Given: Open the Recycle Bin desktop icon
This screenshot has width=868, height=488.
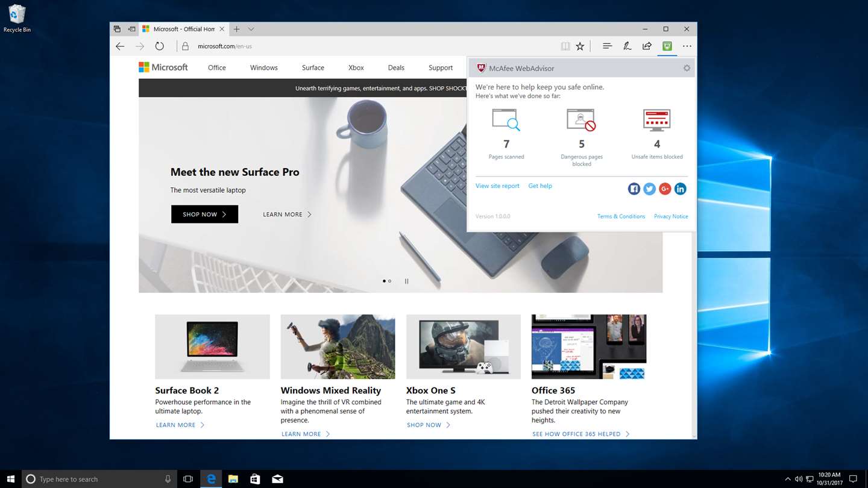Looking at the screenshot, I should tap(17, 19).
